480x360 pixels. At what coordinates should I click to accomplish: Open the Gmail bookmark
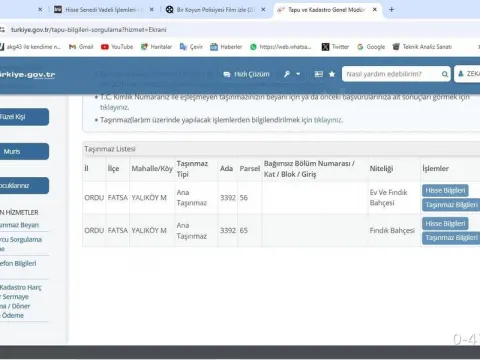pyautogui.click(x=81, y=47)
